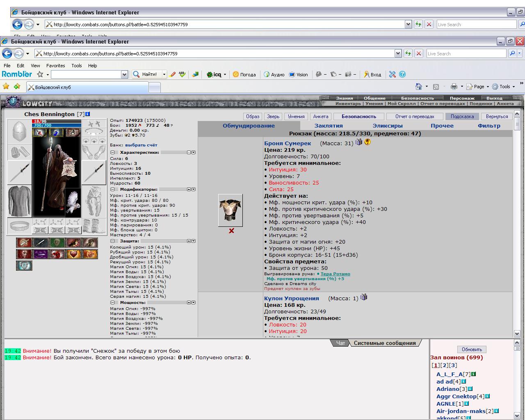Image resolution: width=525 pixels, height=420 pixels.
Task: Refresh page in the front IE window
Action: pos(408,53)
